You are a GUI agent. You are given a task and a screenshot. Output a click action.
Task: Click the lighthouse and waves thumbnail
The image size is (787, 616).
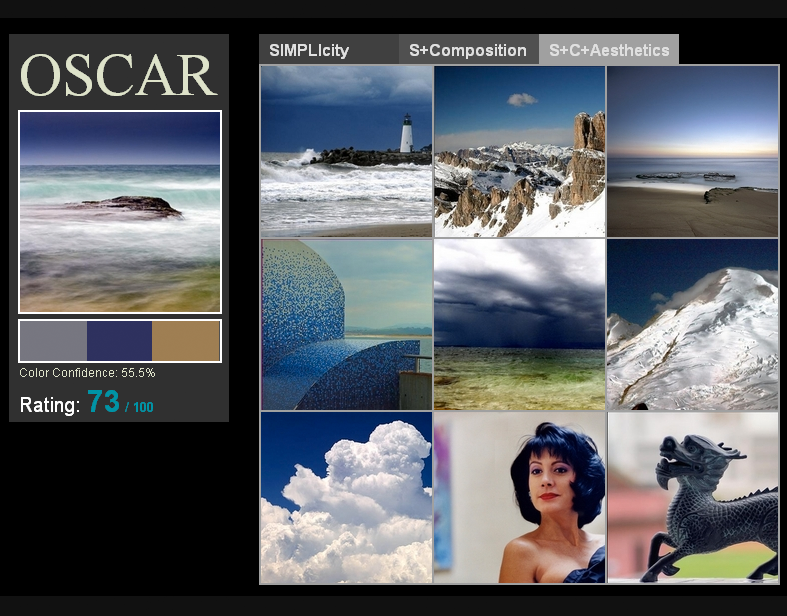click(346, 151)
